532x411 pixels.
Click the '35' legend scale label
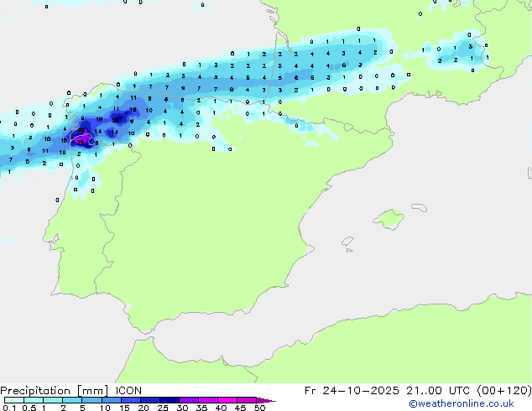(x=201, y=408)
